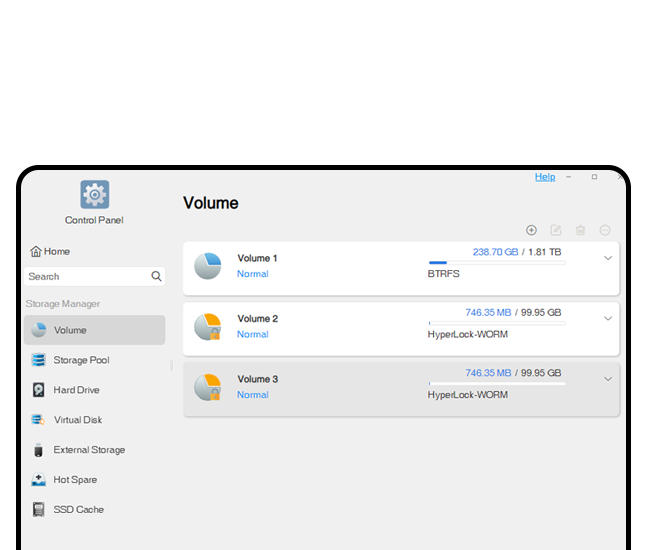
Task: Click the Volume 2 pie chart icon
Action: [x=208, y=327]
